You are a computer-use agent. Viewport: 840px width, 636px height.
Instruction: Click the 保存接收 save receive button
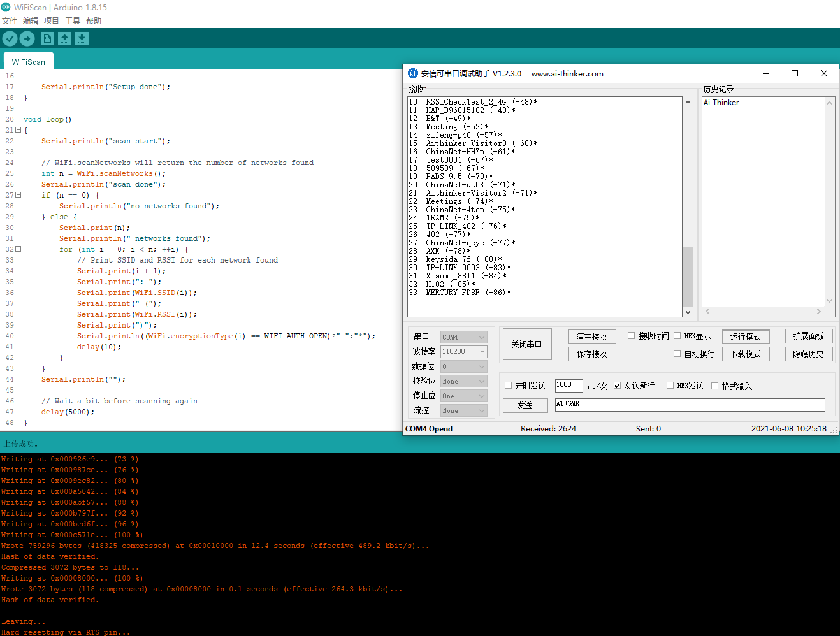(591, 354)
